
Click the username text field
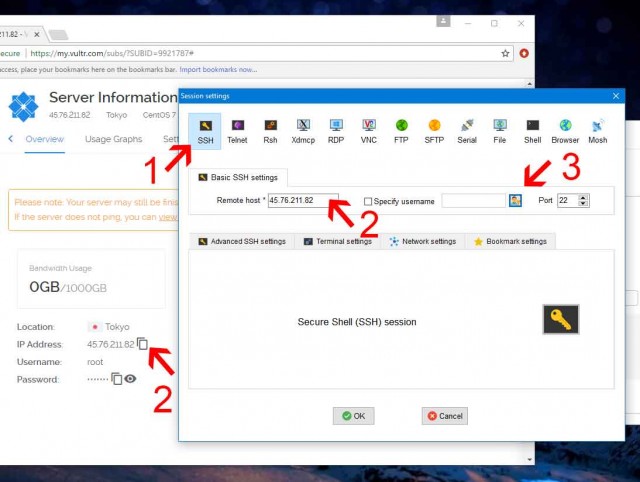[474, 200]
